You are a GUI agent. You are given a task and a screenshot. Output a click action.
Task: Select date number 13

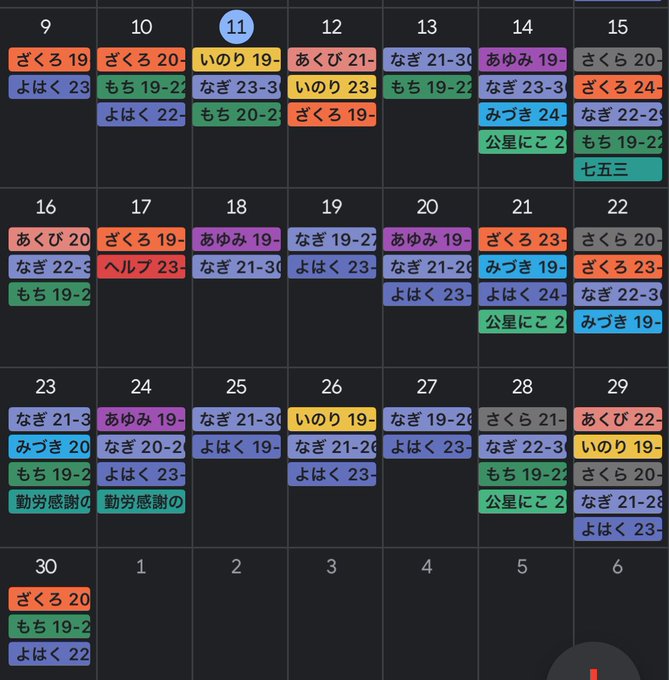427,27
